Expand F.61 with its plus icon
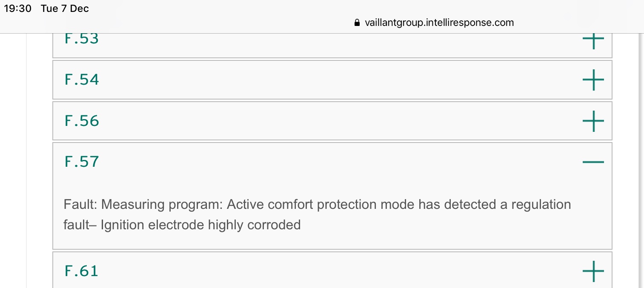This screenshot has width=644, height=288. coord(593,271)
